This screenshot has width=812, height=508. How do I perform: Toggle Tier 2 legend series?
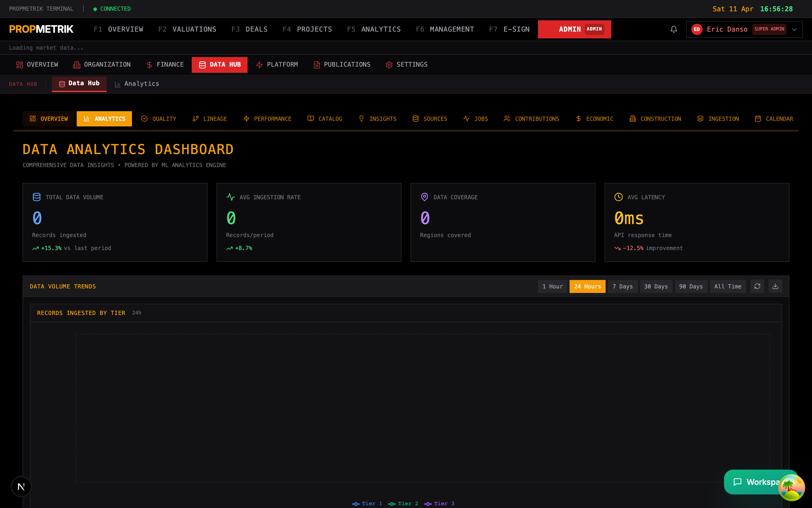[403, 503]
